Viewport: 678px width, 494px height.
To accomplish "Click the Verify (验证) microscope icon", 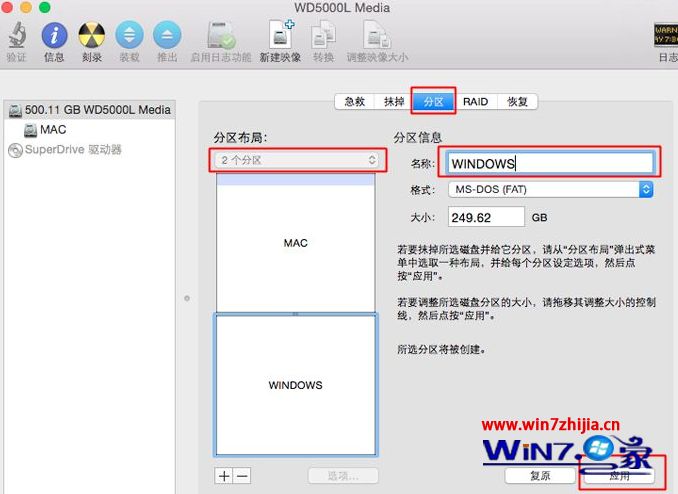I will pos(16,35).
